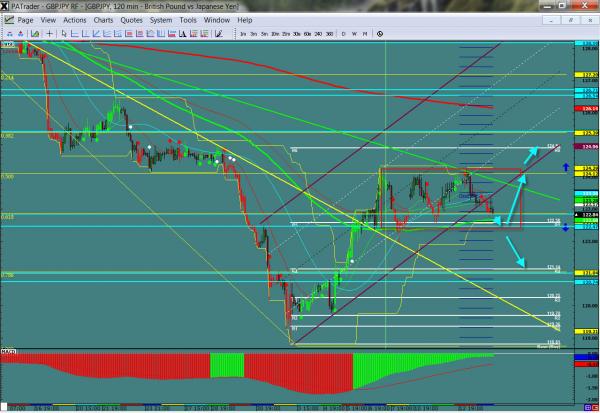This screenshot has width=600, height=413.
Task: Switch chart to 15 minute timeframe
Action: [x=286, y=34]
